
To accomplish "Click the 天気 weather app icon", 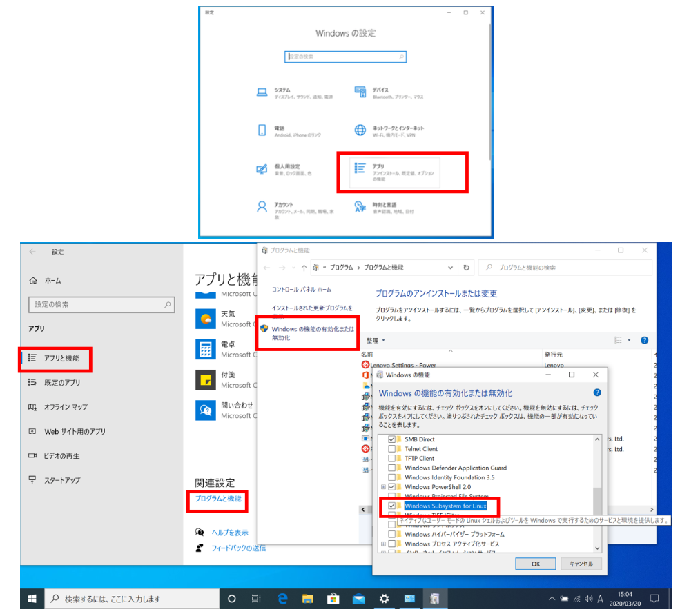I will 204,318.
